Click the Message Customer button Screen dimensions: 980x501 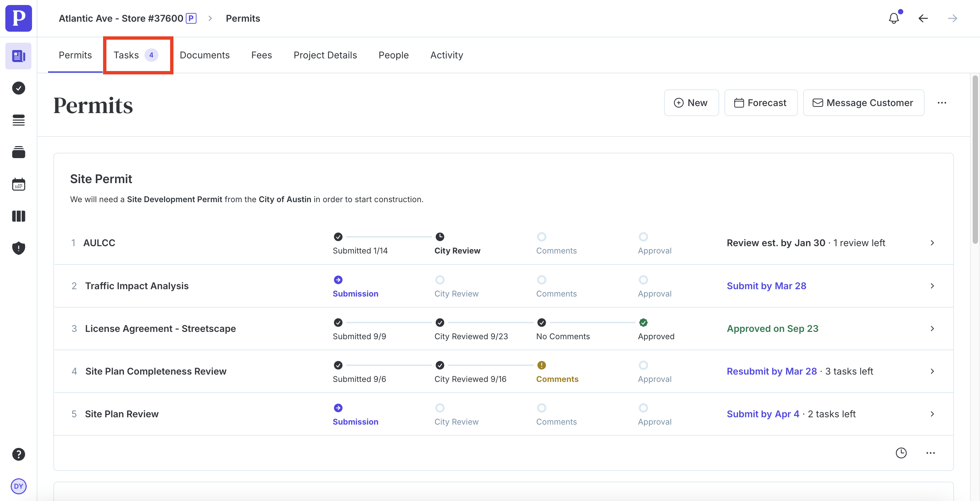click(x=863, y=103)
